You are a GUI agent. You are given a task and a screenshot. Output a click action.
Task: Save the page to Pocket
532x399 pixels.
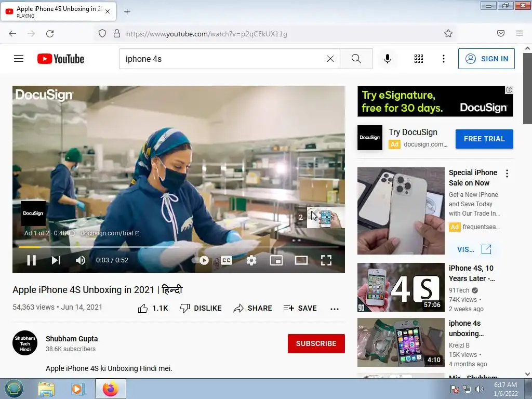click(x=500, y=33)
